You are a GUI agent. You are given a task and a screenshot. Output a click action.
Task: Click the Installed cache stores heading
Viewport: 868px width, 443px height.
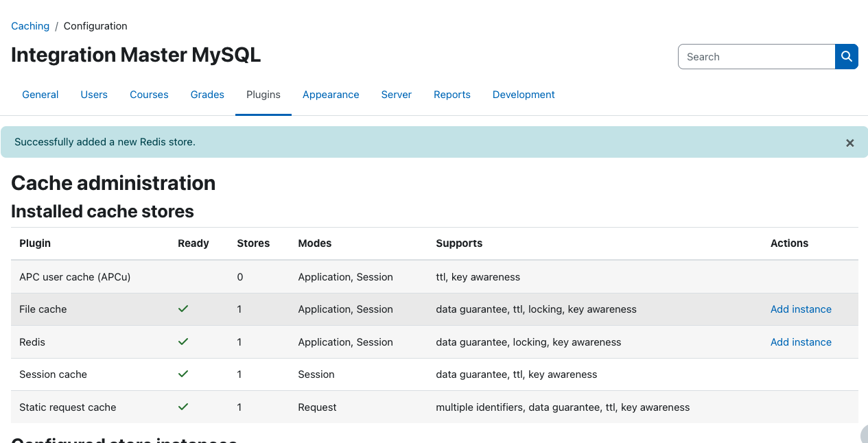coord(102,211)
